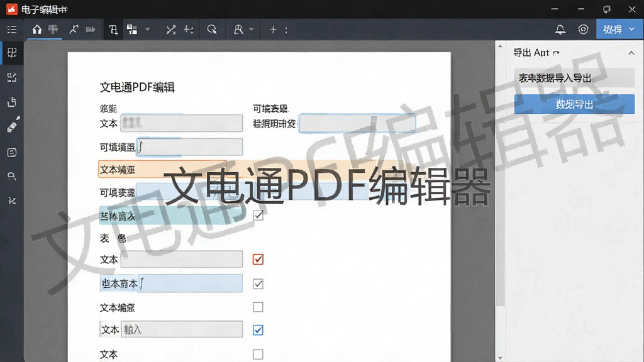644x362 pixels.
Task: Tick the empty checkbox beside 文本编 row
Action: [258, 307]
